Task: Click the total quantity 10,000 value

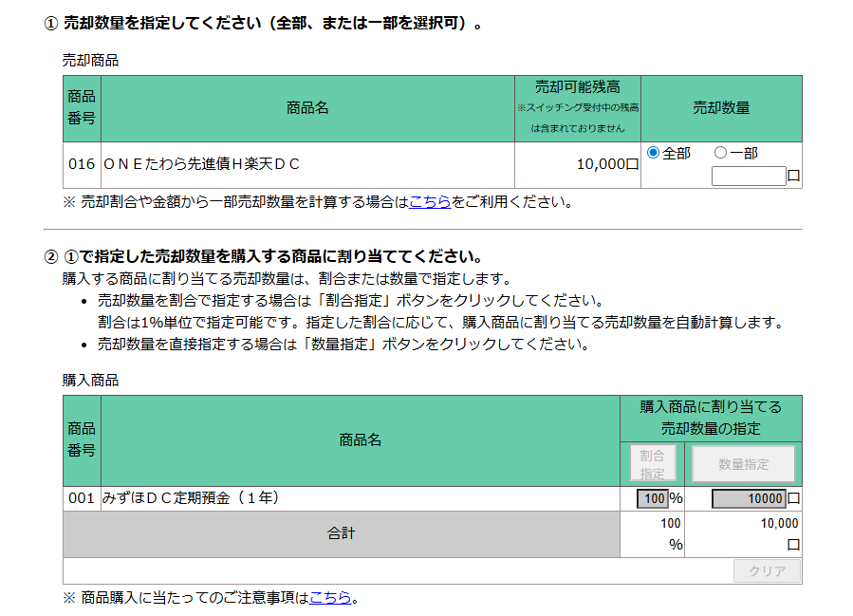Action: coord(779,523)
